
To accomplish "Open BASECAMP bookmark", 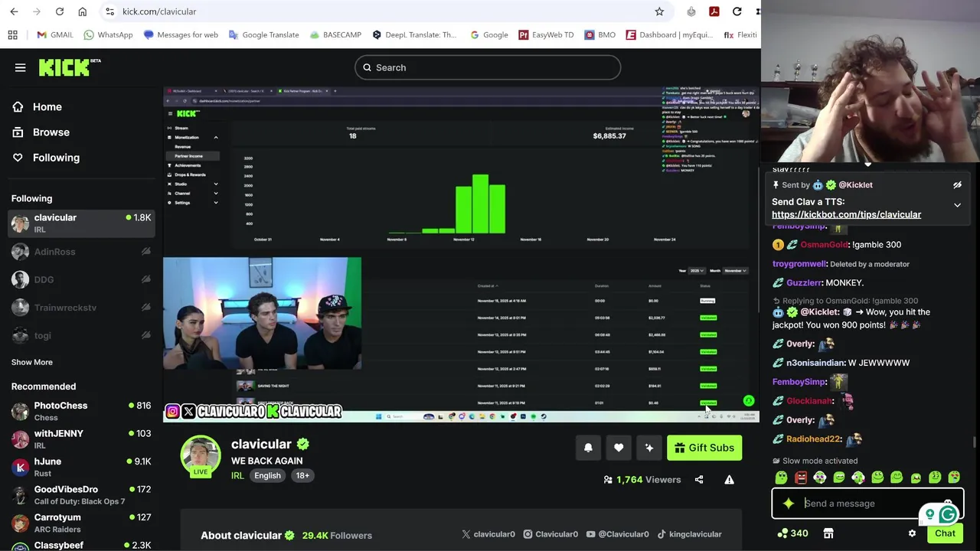I will click(335, 34).
